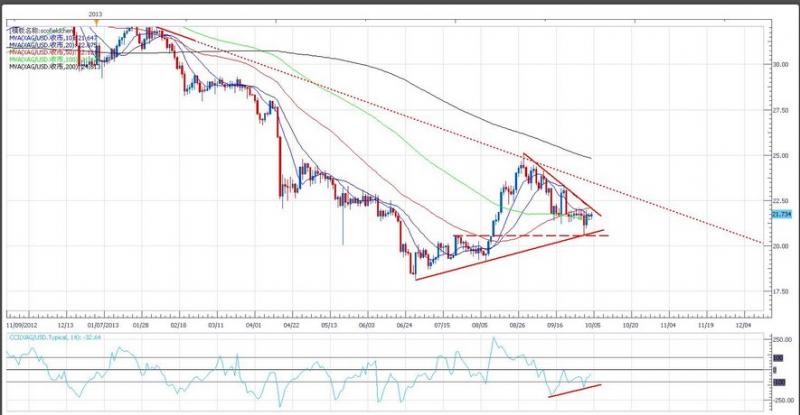This screenshot has height=415, width=800.
Task: Click the 25.00 price axis label
Action: [x=782, y=155]
